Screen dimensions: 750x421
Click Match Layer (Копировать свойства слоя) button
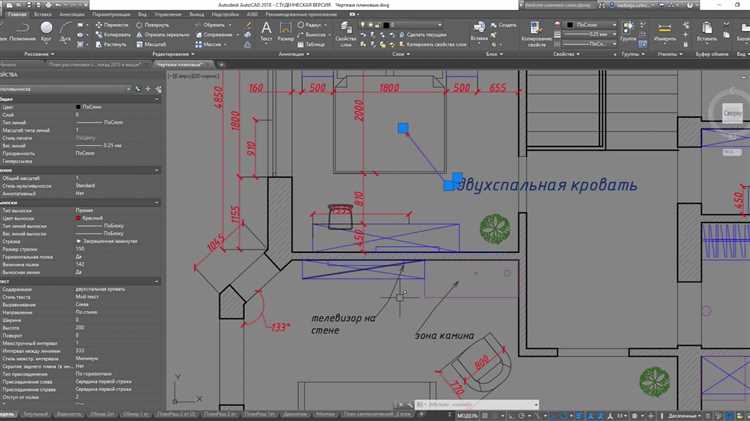point(432,44)
